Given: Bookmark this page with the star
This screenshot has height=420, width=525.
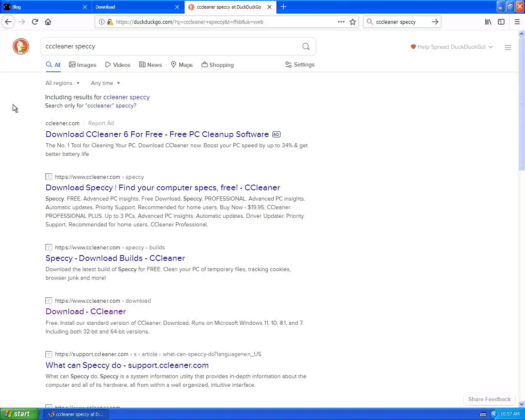Looking at the screenshot, I should tap(353, 22).
